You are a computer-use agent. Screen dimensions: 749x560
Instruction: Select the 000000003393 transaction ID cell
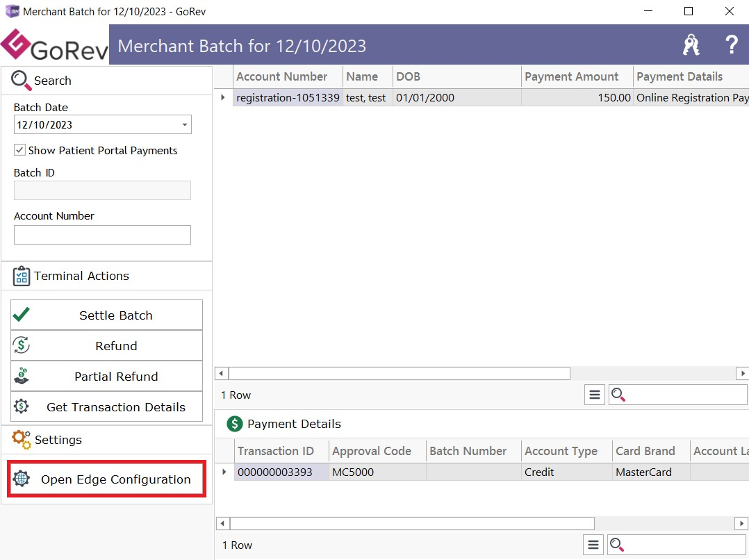pyautogui.click(x=281, y=472)
